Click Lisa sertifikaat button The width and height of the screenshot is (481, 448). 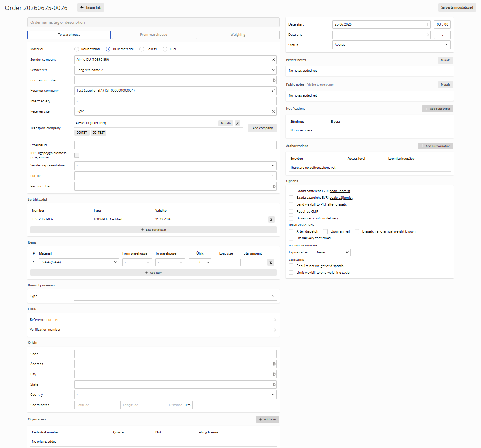coord(153,230)
